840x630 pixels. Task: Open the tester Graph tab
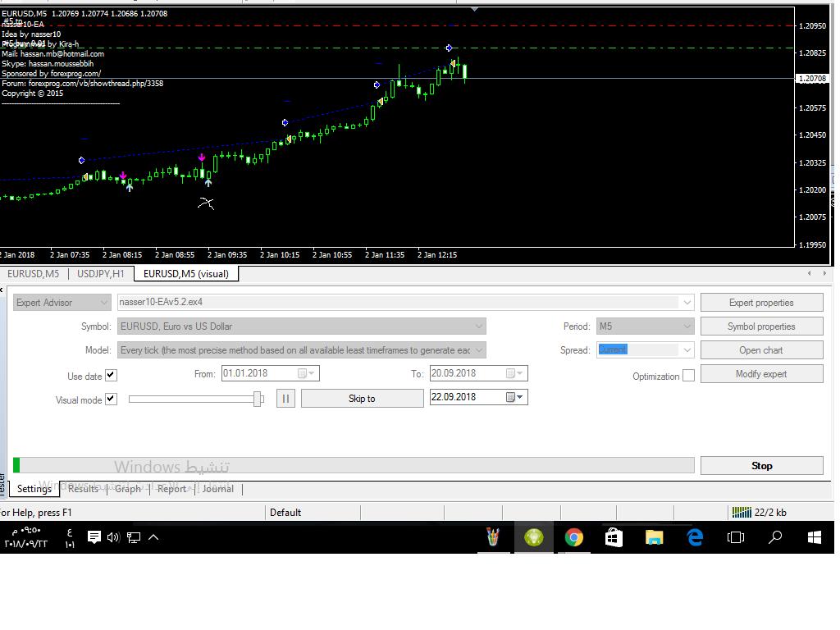coord(127,489)
